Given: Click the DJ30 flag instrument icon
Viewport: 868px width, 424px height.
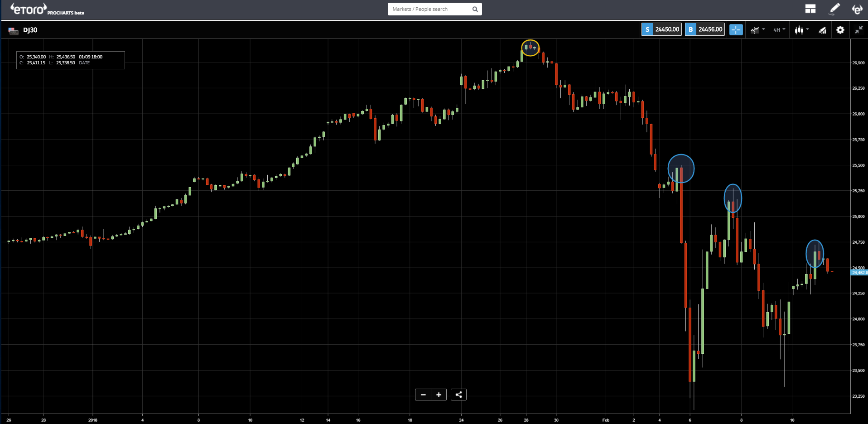Looking at the screenshot, I should (13, 30).
